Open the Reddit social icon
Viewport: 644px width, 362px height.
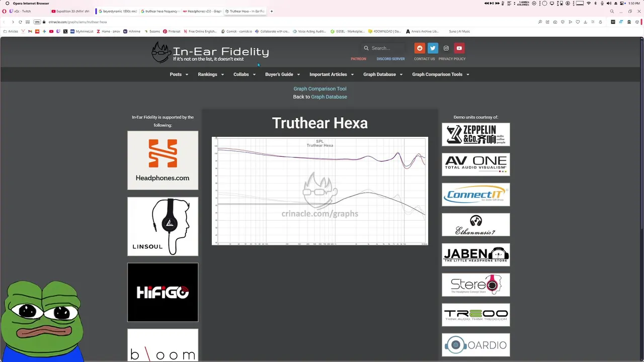coord(420,48)
